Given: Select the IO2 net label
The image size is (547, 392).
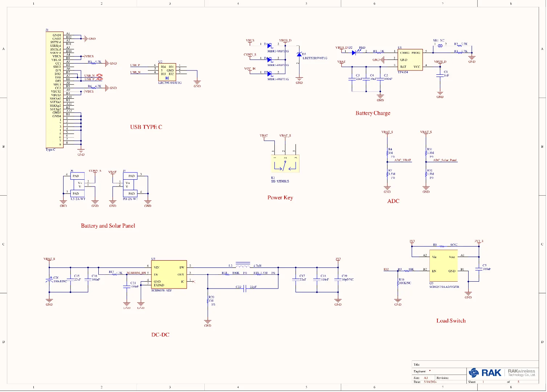Looking at the screenshot, I should [386, 269].
